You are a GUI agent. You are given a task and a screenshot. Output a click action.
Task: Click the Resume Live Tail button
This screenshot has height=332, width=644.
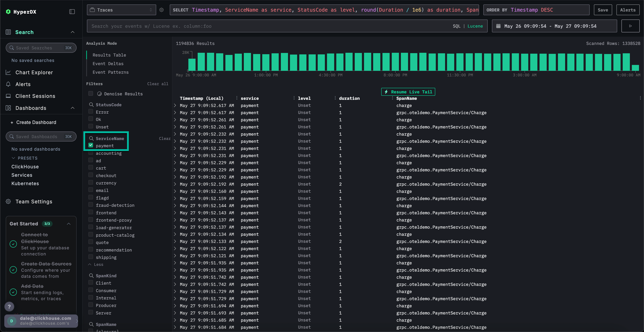(x=408, y=92)
